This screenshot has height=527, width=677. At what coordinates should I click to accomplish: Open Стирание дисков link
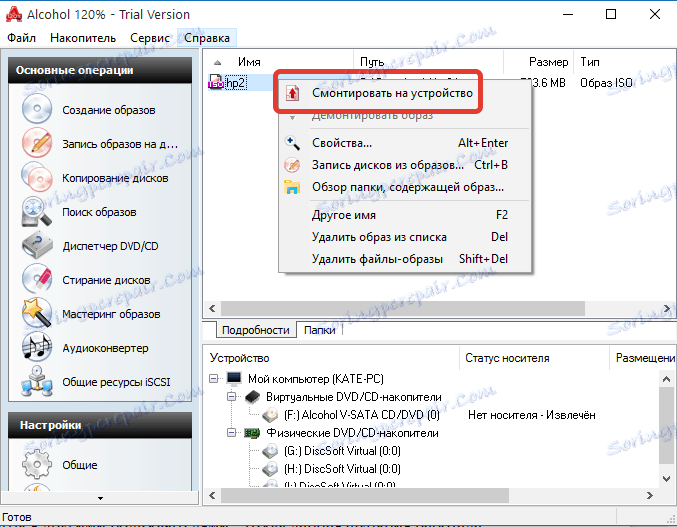(x=106, y=280)
